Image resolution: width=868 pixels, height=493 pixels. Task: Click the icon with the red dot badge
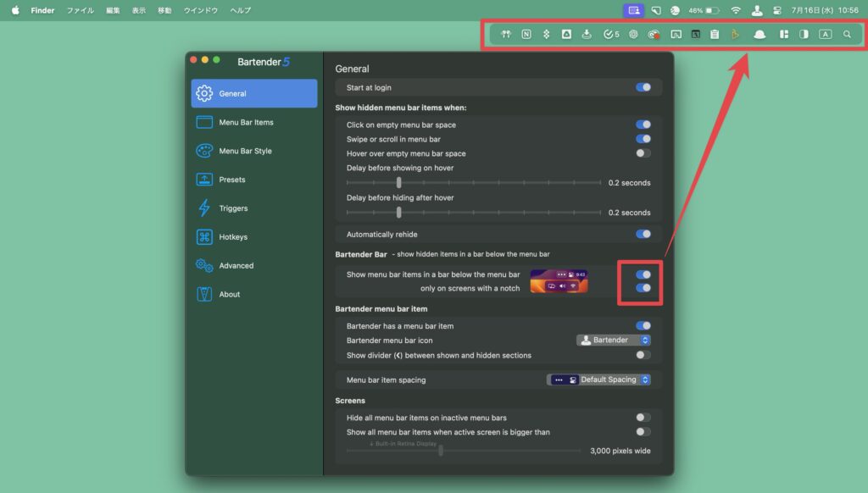pos(654,34)
